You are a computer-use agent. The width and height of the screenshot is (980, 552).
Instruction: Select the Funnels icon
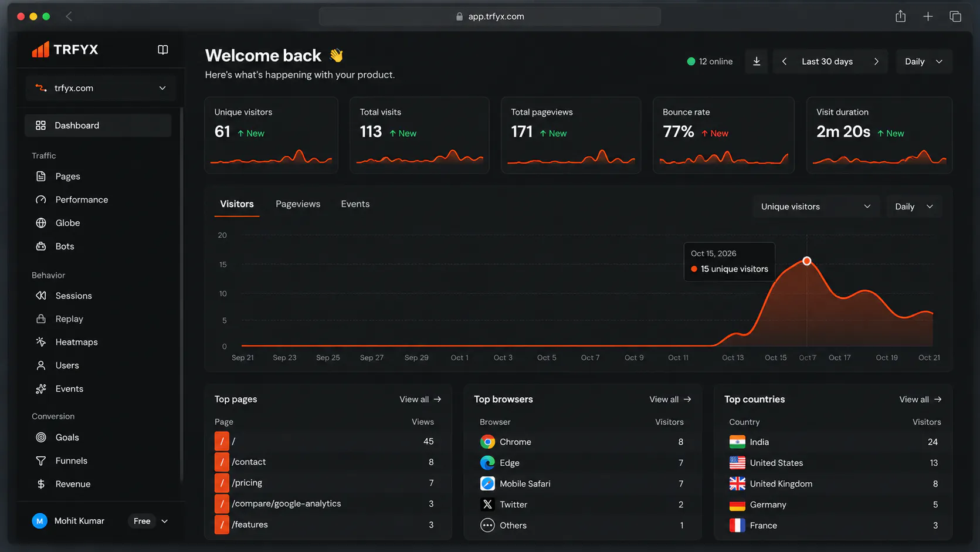(x=41, y=461)
